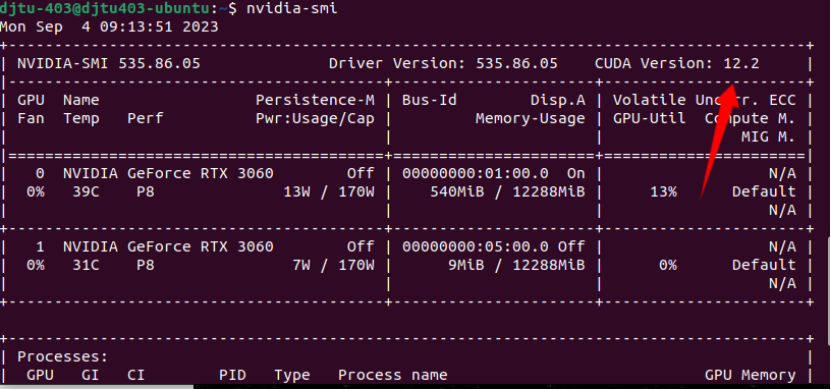Click the Bus-Id 00000000:05:00.0 entry
This screenshot has height=390, width=831.
(475, 247)
